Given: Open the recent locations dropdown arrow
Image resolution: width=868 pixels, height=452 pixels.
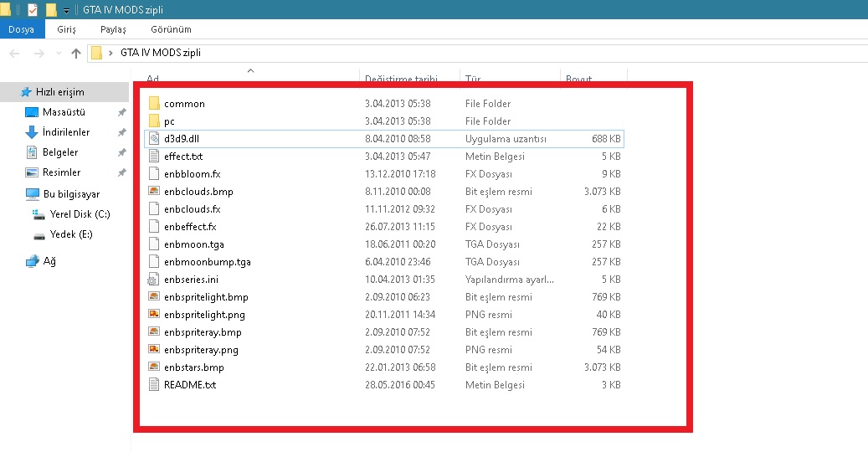Looking at the screenshot, I should click(x=59, y=53).
